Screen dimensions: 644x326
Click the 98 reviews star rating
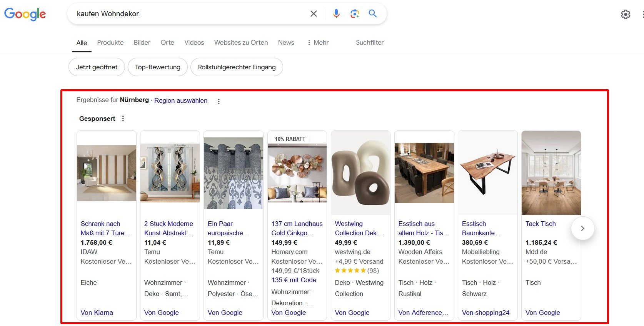pyautogui.click(x=357, y=271)
